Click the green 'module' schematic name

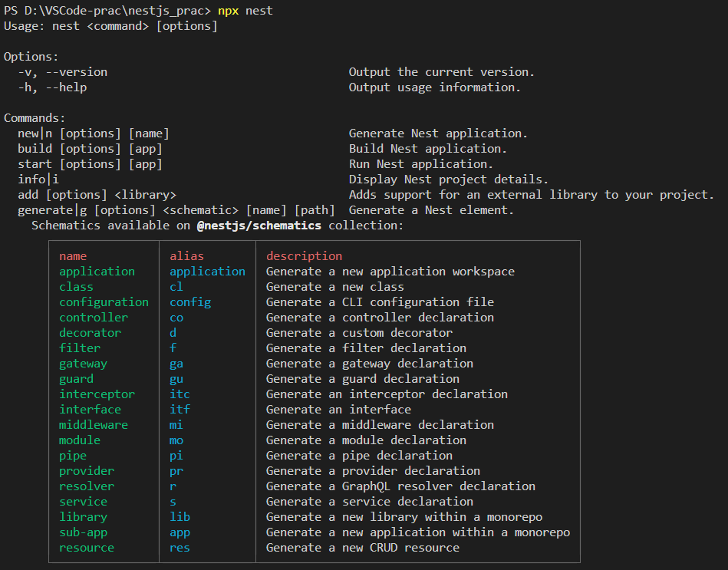click(80, 440)
